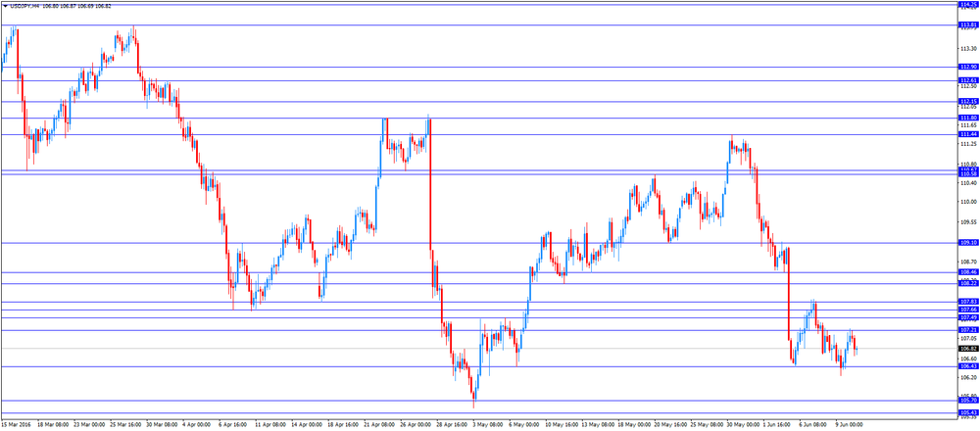Select the 105.70 horizontal line price label
Screen dimensions: 980x431
(968, 401)
